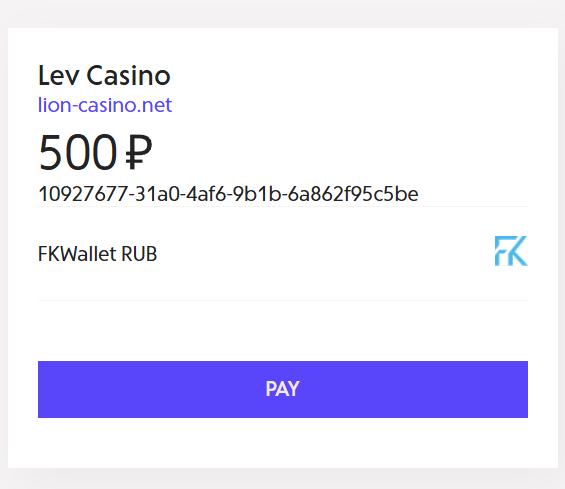Click the blue letter F in FK logo
Screen dimensions: 565x489
[x=501, y=251]
